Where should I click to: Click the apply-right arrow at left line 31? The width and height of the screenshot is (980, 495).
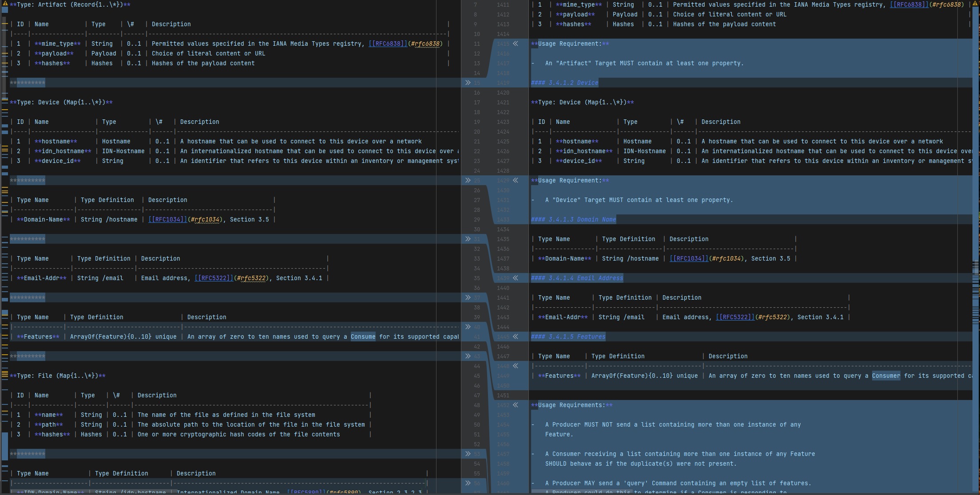(468, 239)
